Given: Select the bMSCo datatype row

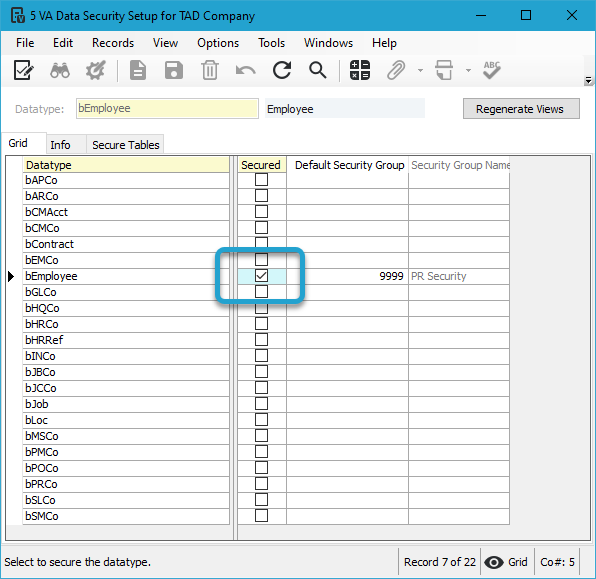Looking at the screenshot, I should tap(126, 436).
